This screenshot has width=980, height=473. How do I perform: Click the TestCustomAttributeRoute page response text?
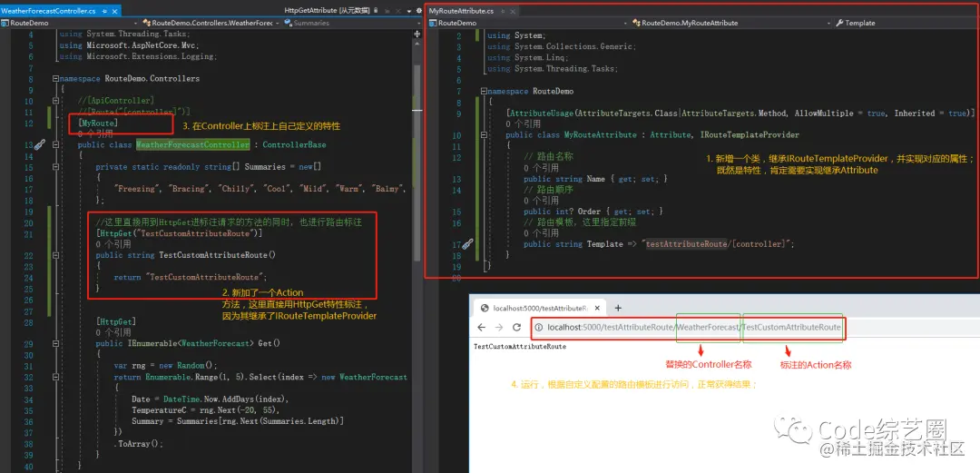520,346
